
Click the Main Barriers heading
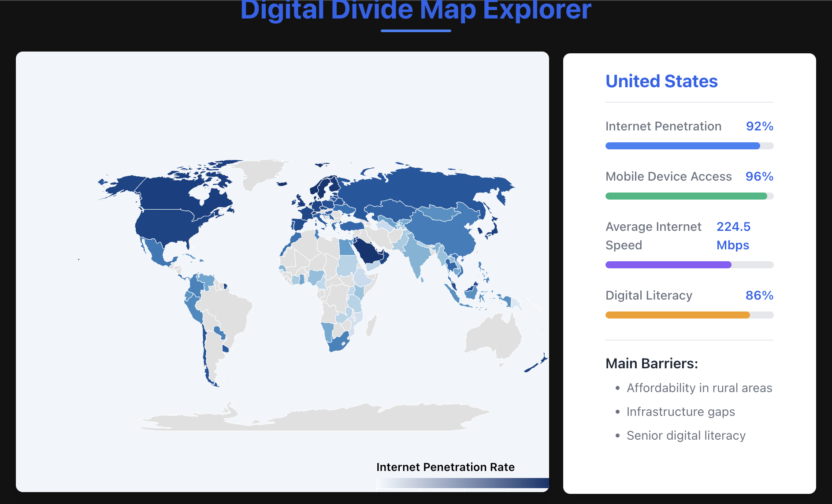(x=652, y=363)
